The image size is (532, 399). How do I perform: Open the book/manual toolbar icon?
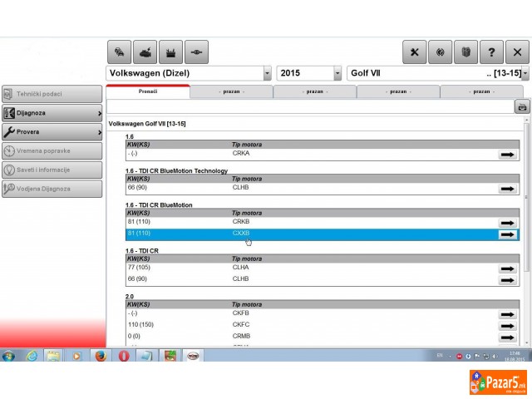click(x=465, y=52)
